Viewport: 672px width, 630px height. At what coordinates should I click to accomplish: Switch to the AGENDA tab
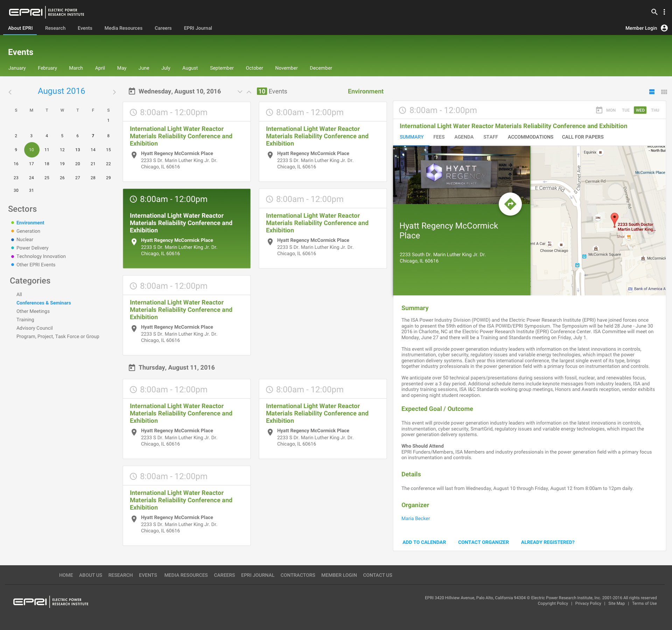(x=464, y=137)
